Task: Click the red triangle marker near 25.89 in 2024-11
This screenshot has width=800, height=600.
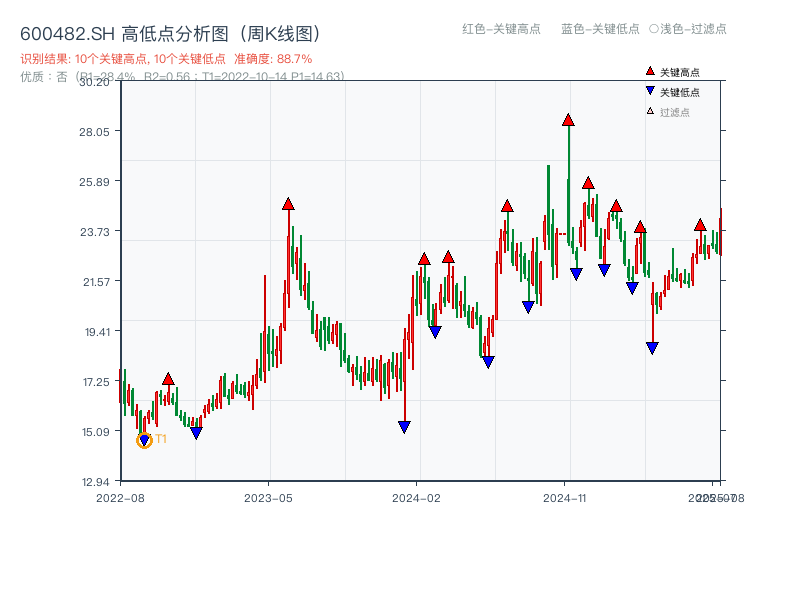Action: click(586, 182)
